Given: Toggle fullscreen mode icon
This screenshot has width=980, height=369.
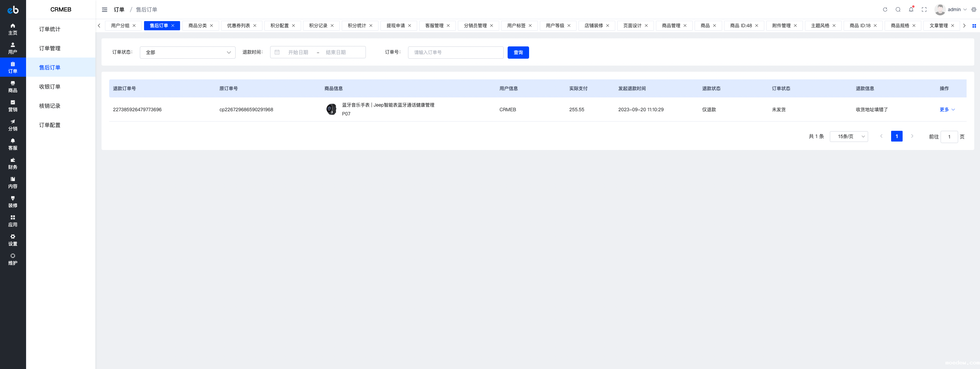Looking at the screenshot, I should pyautogui.click(x=924, y=10).
